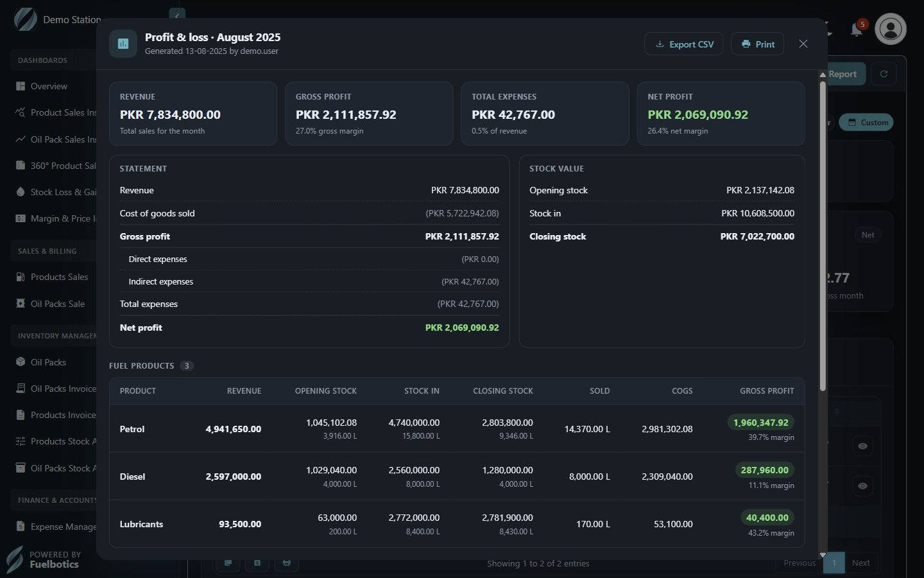Click the Oil Packs Stock icon

pyautogui.click(x=21, y=468)
